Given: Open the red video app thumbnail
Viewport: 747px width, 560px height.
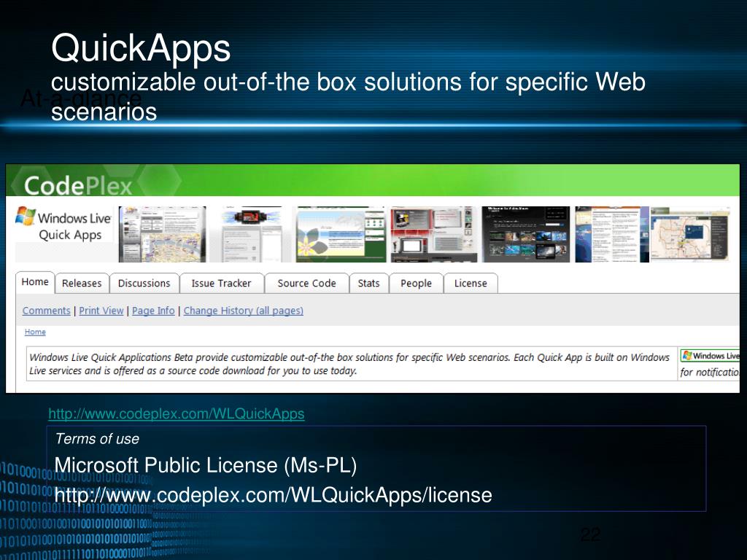Looking at the screenshot, I should tap(433, 234).
